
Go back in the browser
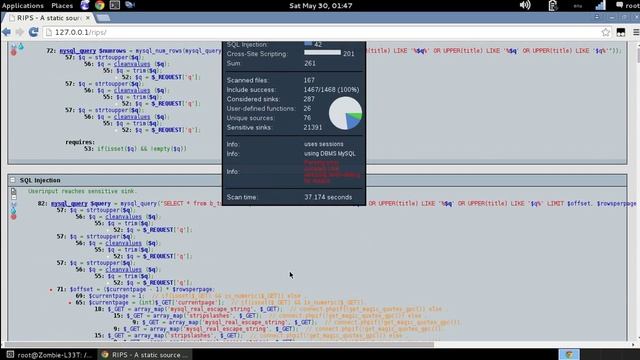click(7, 32)
